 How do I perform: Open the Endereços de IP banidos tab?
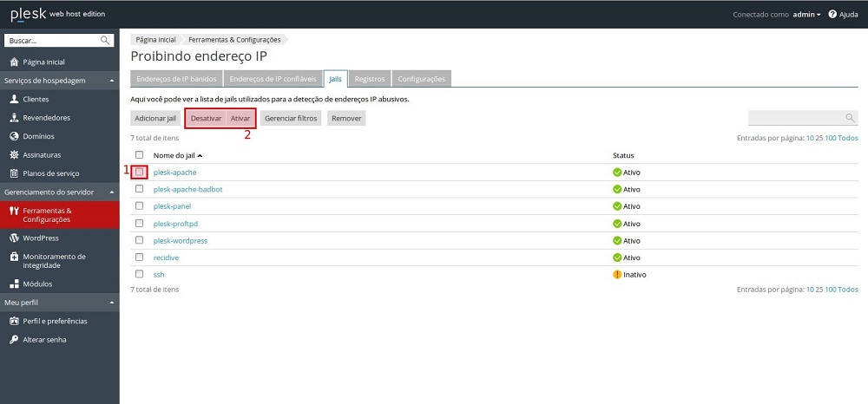click(x=176, y=79)
